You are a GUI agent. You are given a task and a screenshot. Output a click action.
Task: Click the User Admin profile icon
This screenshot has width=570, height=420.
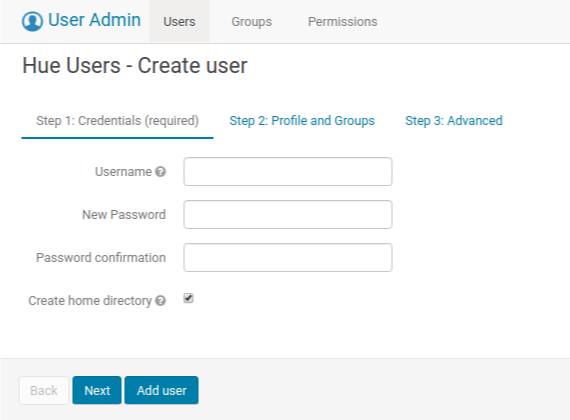(x=32, y=21)
